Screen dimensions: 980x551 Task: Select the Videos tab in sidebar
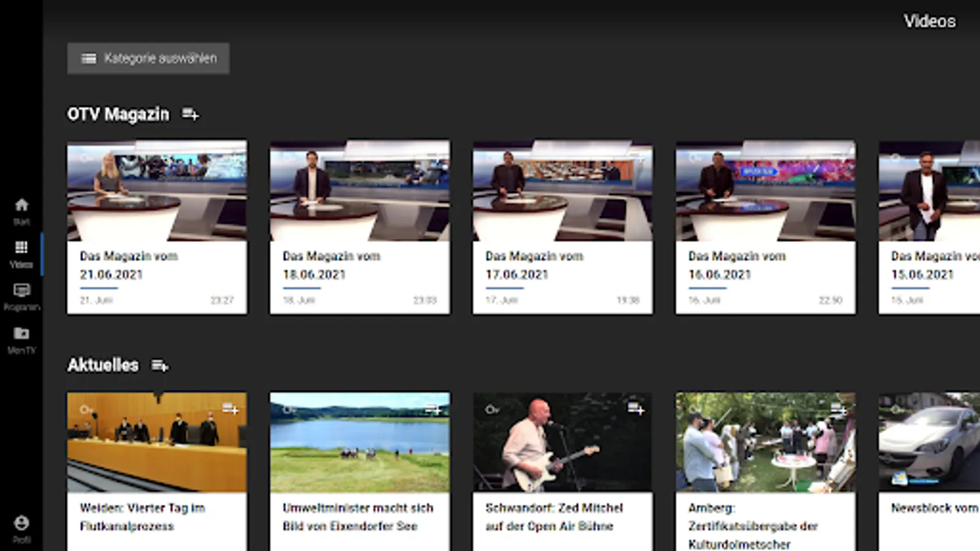(21, 253)
